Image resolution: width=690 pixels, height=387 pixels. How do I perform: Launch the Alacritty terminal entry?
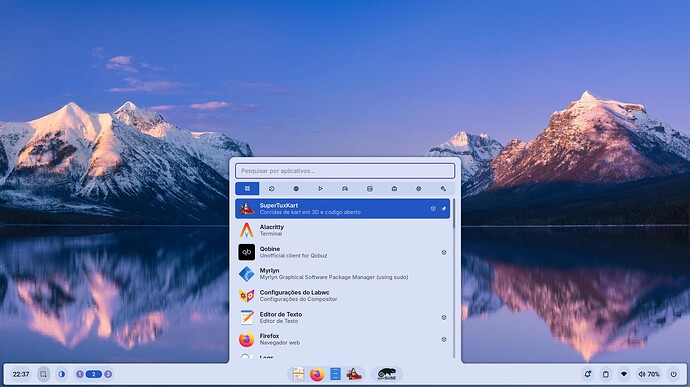[342, 230]
